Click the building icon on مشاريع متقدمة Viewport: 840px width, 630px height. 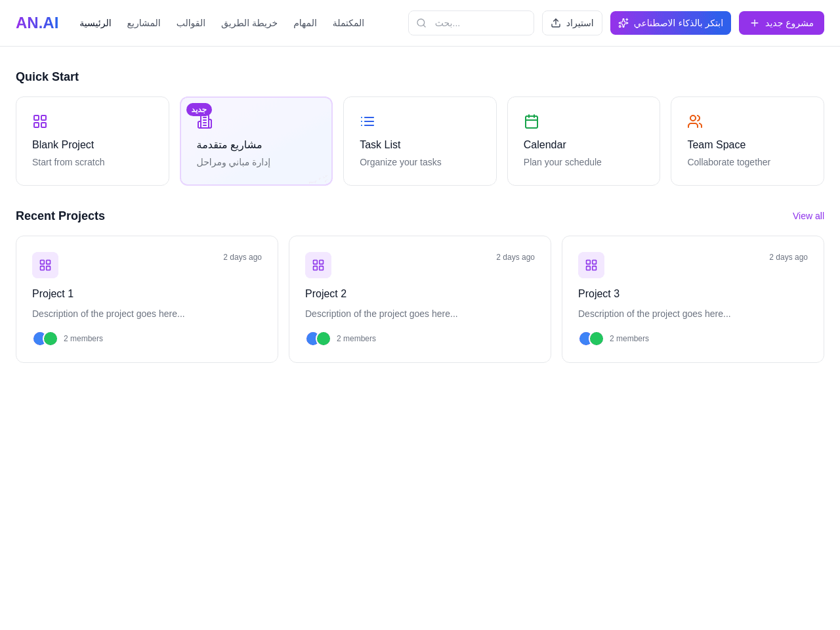pyautogui.click(x=205, y=122)
